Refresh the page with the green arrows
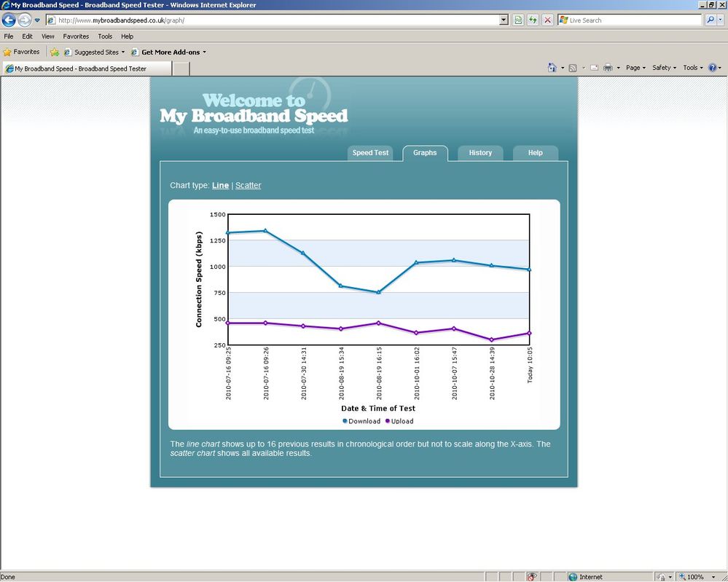Image resolution: width=728 pixels, height=582 pixels. [533, 20]
